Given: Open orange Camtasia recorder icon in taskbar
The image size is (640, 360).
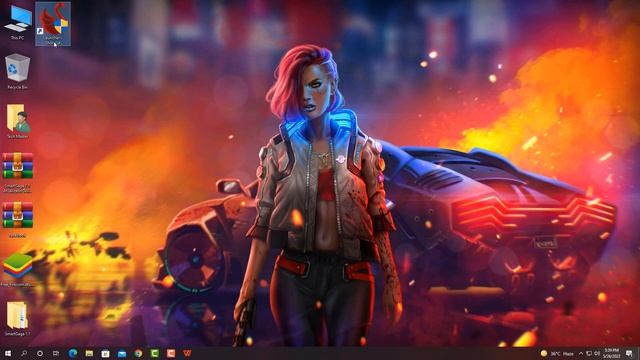Looking at the screenshot, I should point(171,353).
